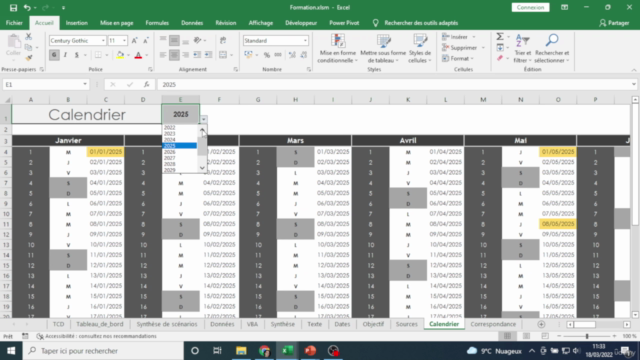Open the Format cells menu
The width and height of the screenshot is (640, 360).
tap(458, 58)
